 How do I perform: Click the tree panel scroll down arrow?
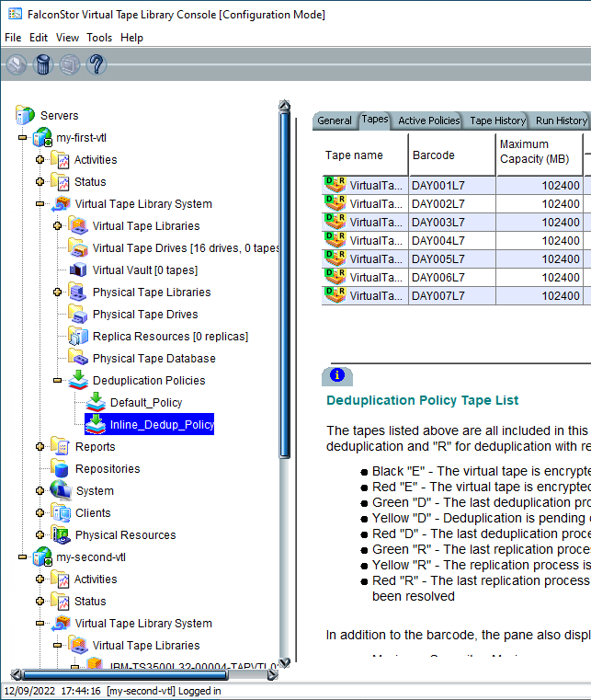tap(285, 662)
